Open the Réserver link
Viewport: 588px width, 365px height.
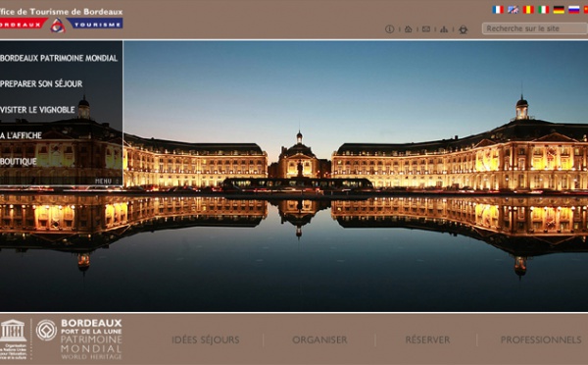coord(427,339)
